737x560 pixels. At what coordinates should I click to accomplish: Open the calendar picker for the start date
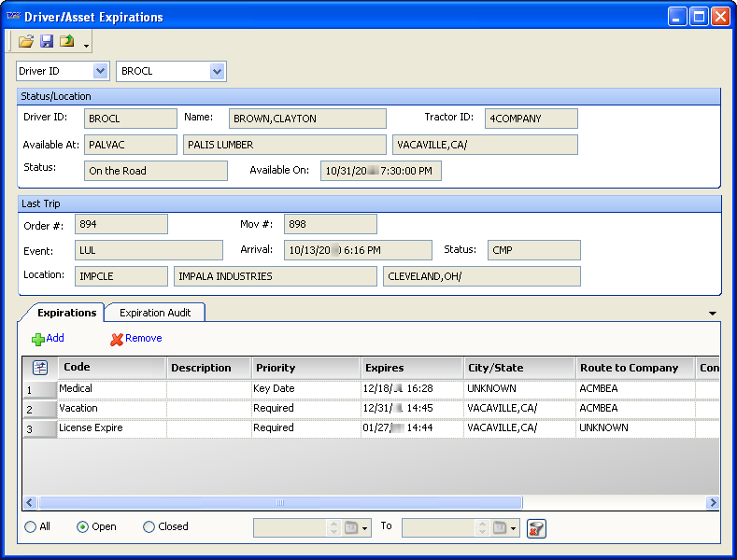coord(358,528)
